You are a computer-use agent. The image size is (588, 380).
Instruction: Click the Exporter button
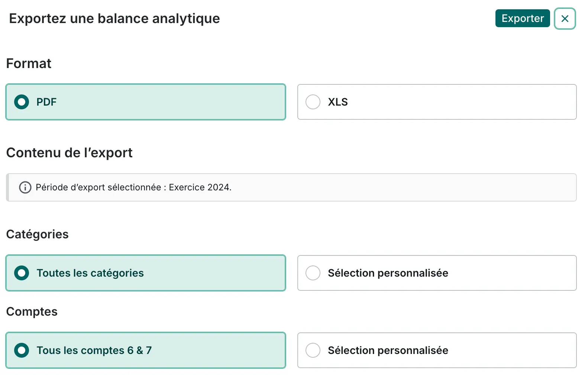(522, 18)
